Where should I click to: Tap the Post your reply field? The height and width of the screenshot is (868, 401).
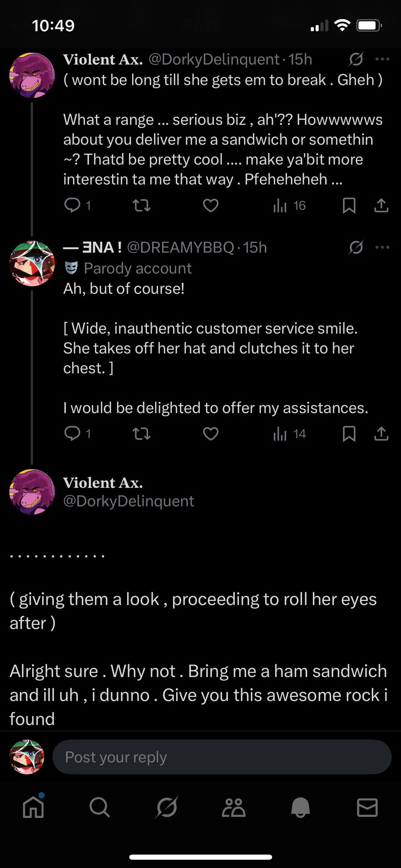222,757
